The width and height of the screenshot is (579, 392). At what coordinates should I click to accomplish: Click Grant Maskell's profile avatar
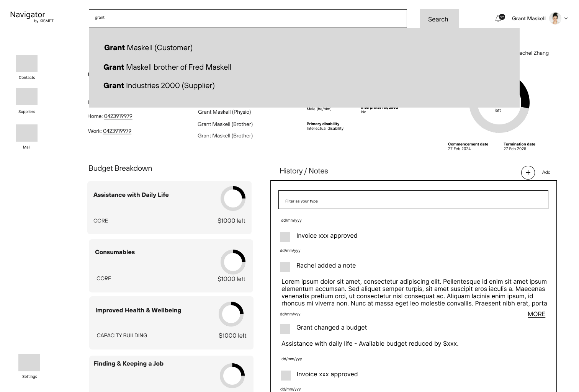pos(555,18)
